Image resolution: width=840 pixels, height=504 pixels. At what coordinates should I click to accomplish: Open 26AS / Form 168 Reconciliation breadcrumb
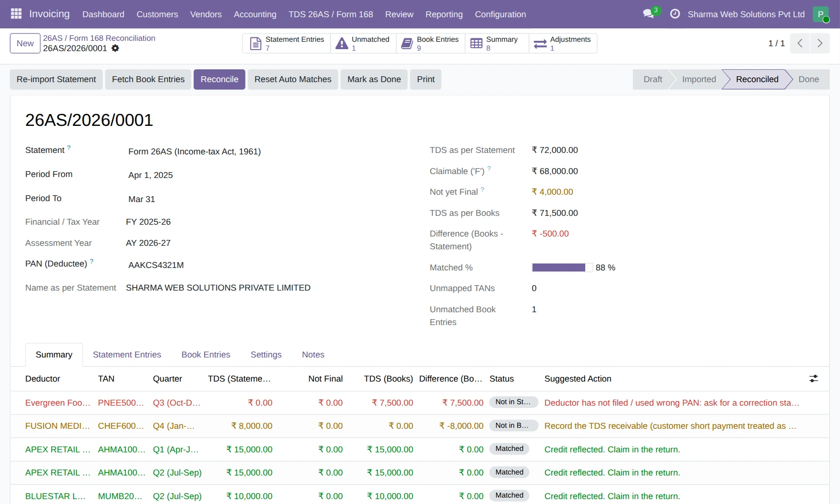coord(99,38)
